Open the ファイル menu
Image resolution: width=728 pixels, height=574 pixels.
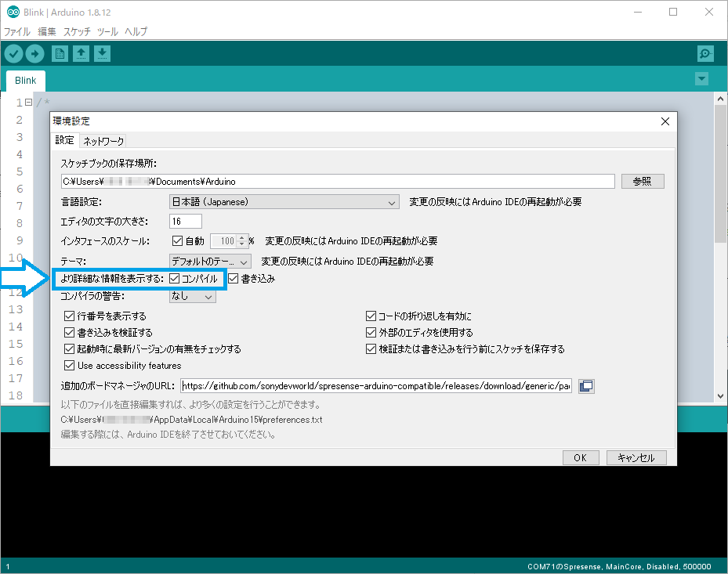coord(17,31)
